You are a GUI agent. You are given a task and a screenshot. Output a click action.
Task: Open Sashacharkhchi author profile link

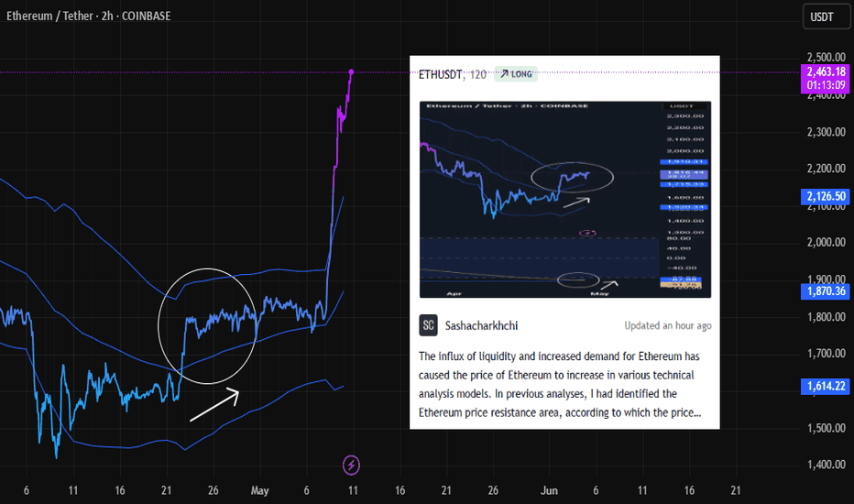click(481, 326)
